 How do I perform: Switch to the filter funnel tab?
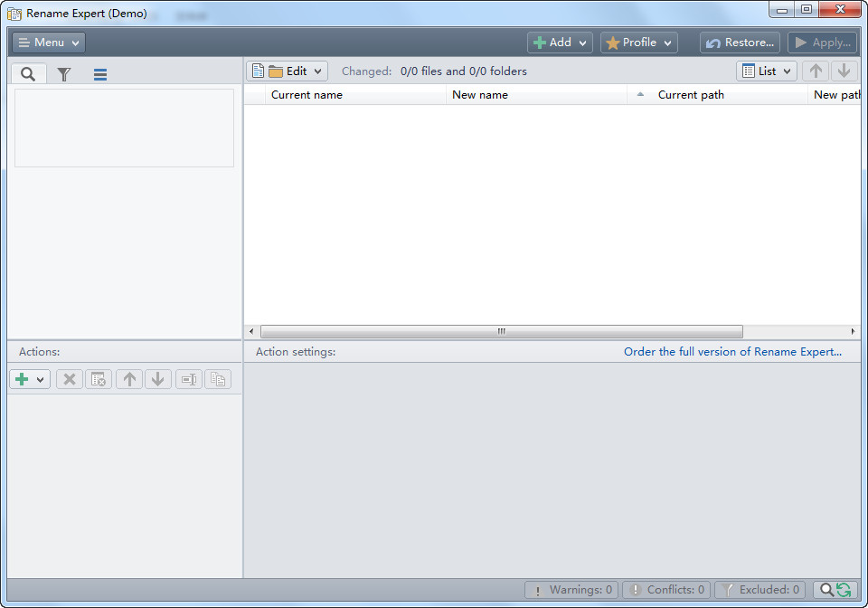[x=64, y=73]
